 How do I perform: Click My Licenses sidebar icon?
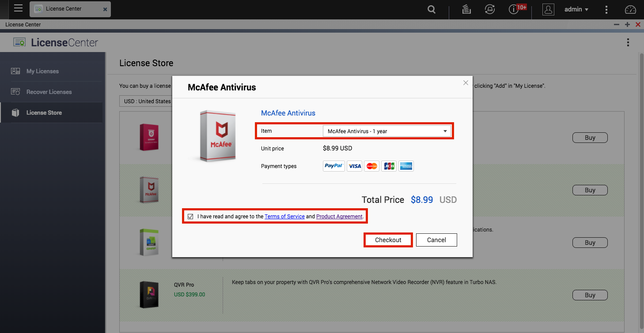pyautogui.click(x=15, y=71)
